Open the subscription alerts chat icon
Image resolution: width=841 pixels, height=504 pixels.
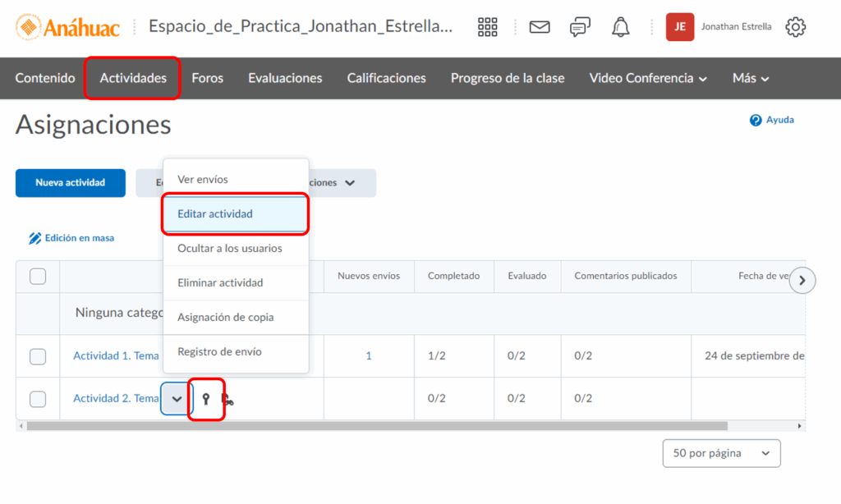tap(580, 27)
